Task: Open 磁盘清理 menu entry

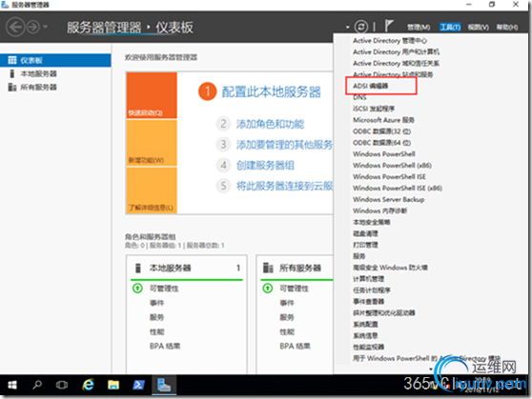Action: pos(365,233)
